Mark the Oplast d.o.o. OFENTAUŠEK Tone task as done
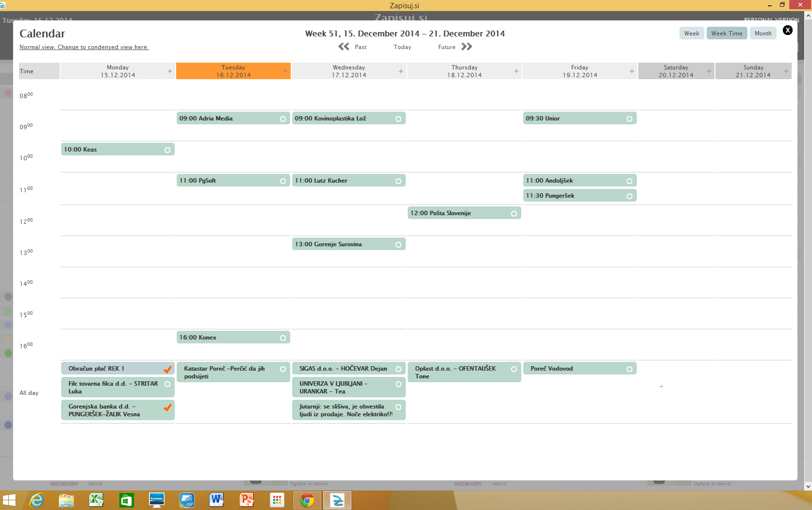812x510 pixels. pos(514,369)
